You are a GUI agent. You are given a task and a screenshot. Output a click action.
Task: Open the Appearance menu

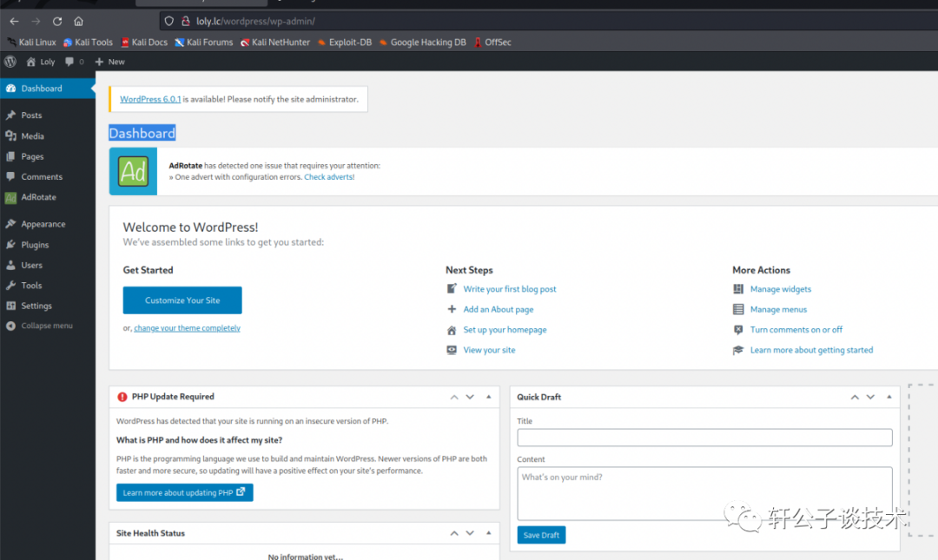click(x=48, y=224)
